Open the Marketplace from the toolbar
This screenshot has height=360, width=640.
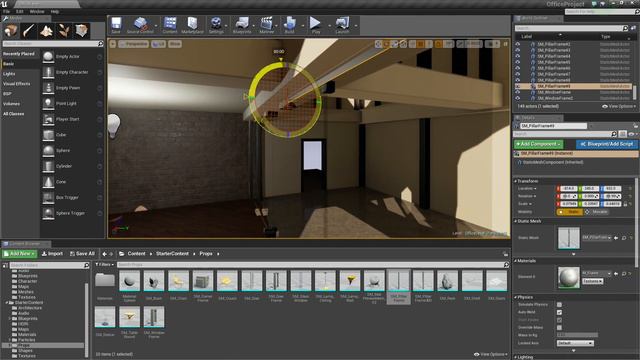click(192, 24)
